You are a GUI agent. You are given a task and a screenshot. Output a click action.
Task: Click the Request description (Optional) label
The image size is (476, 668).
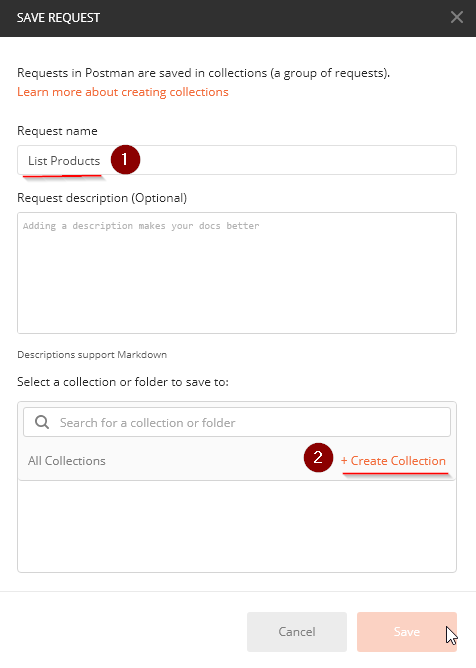coord(102,198)
